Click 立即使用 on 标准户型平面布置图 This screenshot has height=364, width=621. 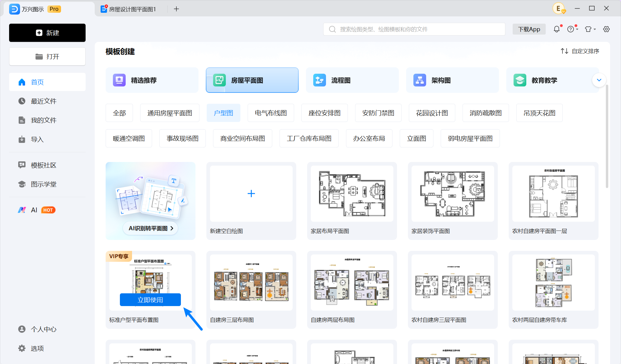pos(150,300)
